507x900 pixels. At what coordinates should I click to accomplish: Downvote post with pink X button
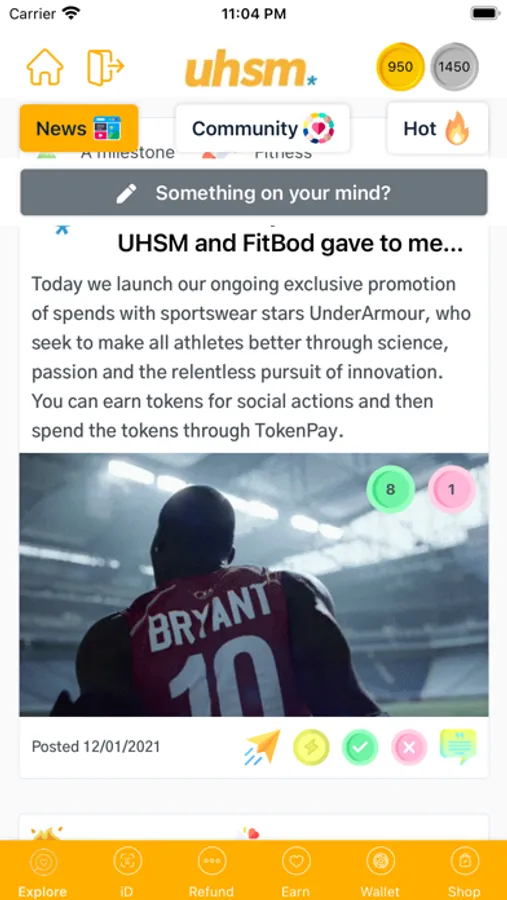tap(409, 747)
